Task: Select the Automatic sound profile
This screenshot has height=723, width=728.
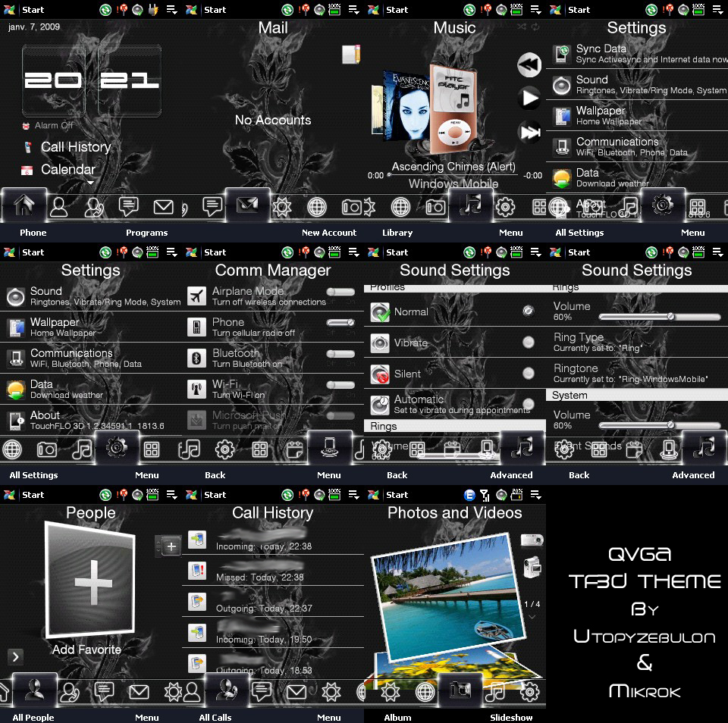Action: 455,404
